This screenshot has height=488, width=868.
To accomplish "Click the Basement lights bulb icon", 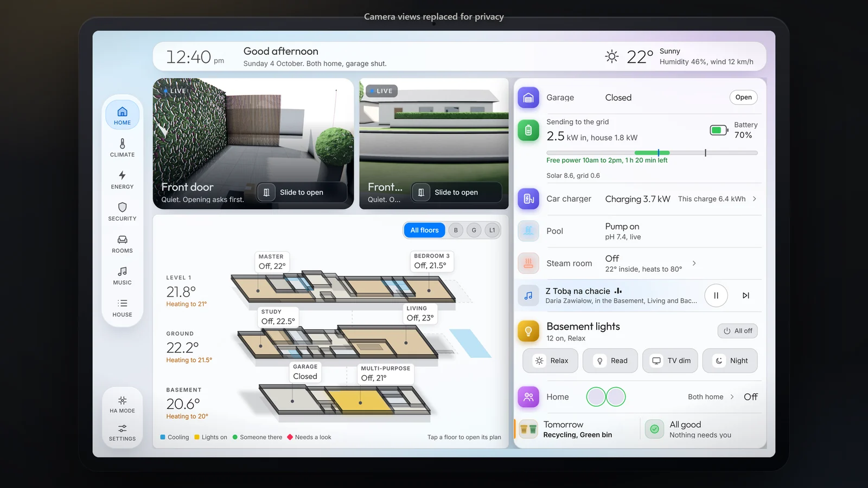I will pos(528,331).
